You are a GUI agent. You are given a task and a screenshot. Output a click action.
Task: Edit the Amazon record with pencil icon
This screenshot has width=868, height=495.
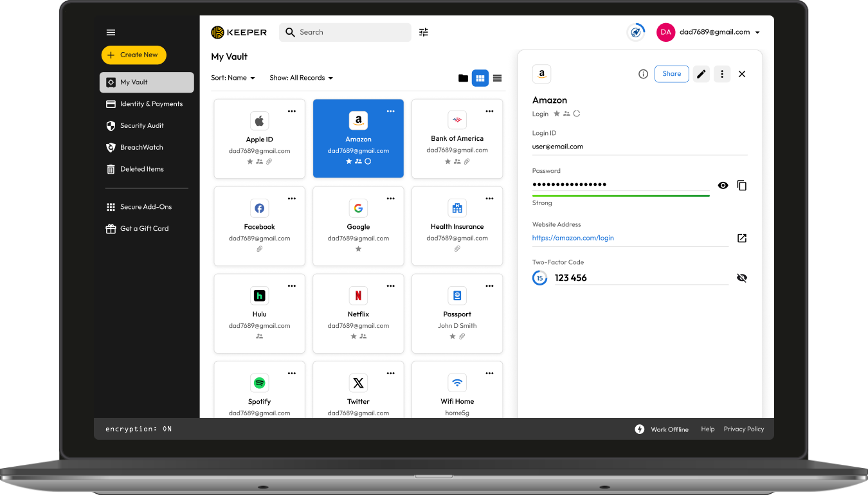[x=701, y=74]
